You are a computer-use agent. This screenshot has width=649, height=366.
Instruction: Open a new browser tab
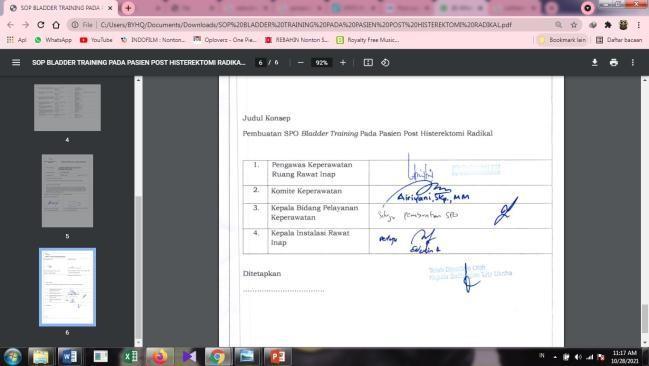[128, 8]
